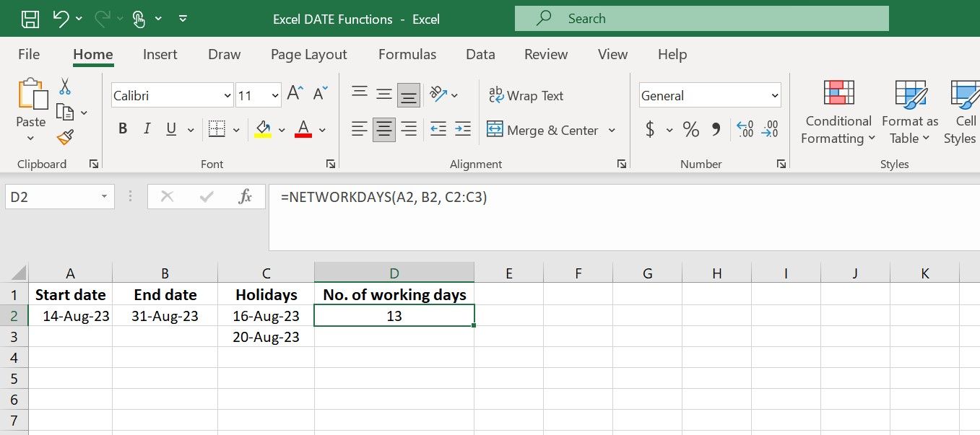The width and height of the screenshot is (980, 435).
Task: Toggle center alignment
Action: (383, 128)
